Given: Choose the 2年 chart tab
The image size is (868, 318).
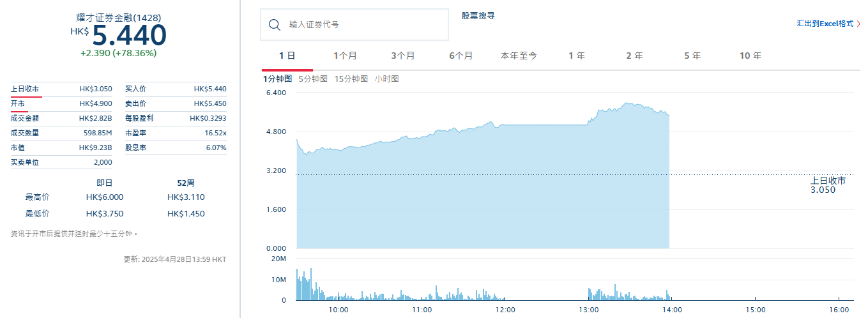Looking at the screenshot, I should [x=634, y=56].
